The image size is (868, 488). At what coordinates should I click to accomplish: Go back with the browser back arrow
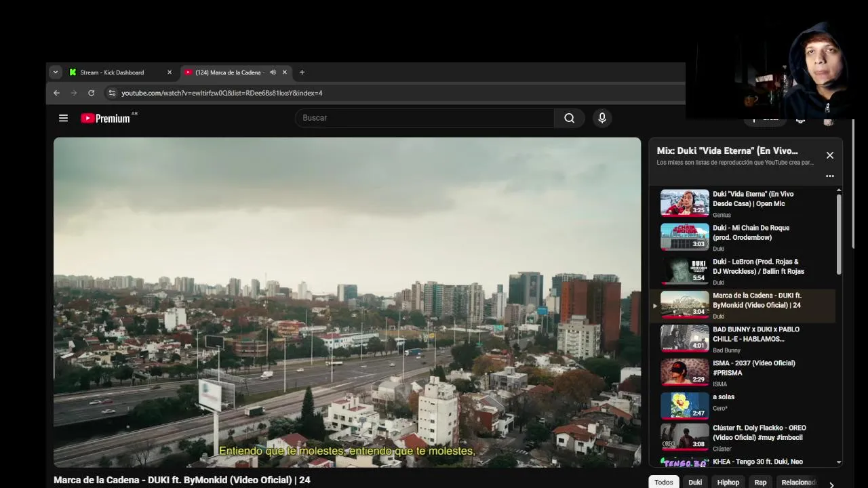[x=56, y=93]
